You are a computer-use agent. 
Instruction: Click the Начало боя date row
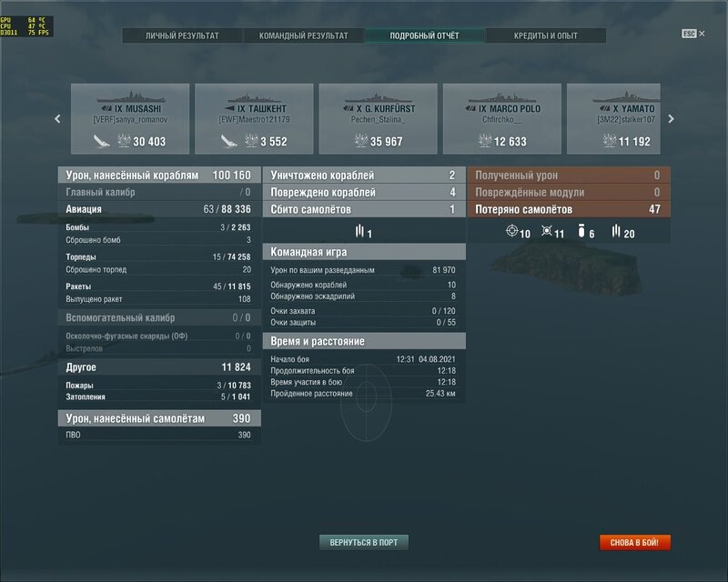coord(364,359)
